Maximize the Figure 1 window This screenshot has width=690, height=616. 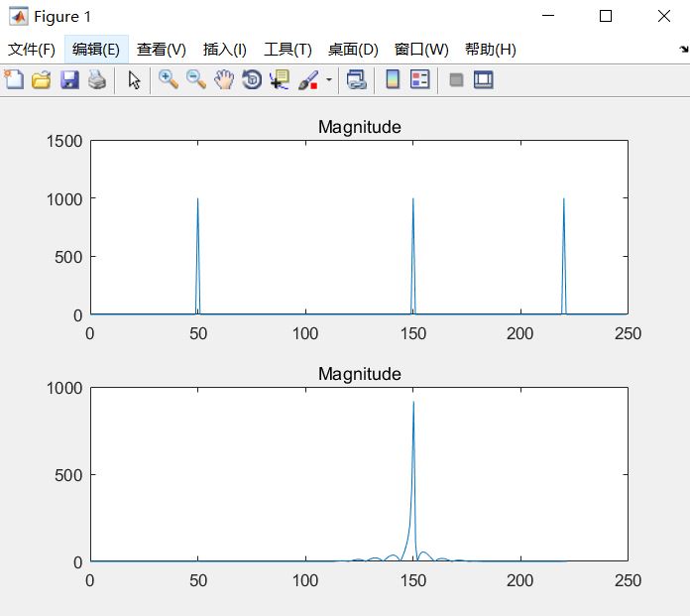[x=606, y=16]
